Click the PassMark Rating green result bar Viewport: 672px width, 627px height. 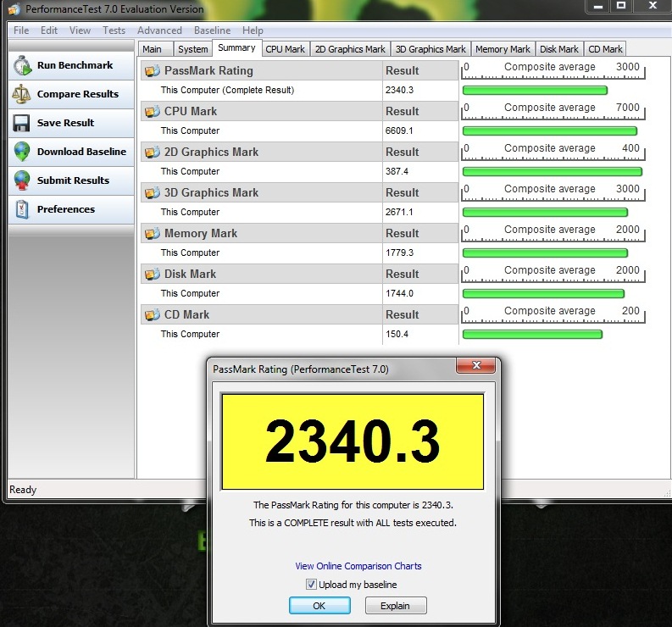click(x=535, y=91)
